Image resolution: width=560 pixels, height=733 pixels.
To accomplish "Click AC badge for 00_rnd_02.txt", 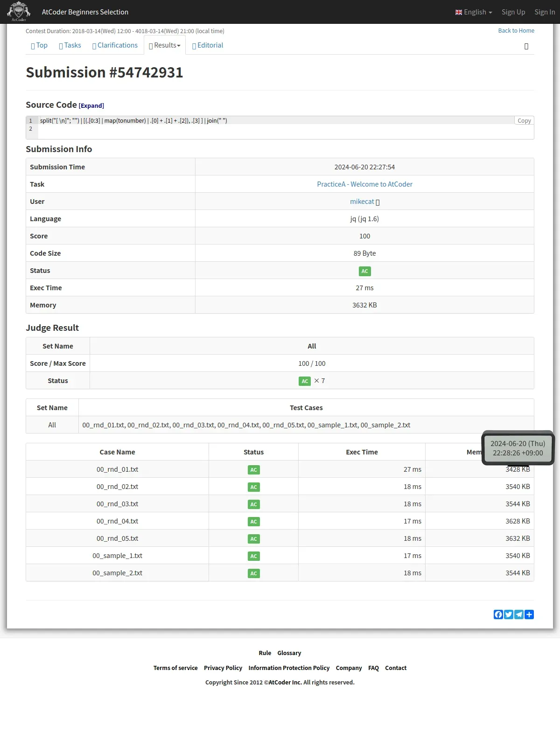I will (253, 487).
